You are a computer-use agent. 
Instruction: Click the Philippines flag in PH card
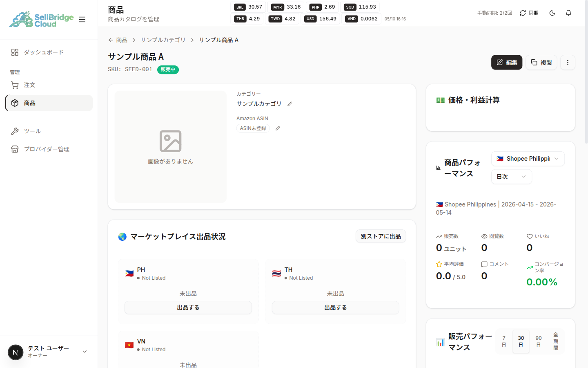[x=129, y=274]
